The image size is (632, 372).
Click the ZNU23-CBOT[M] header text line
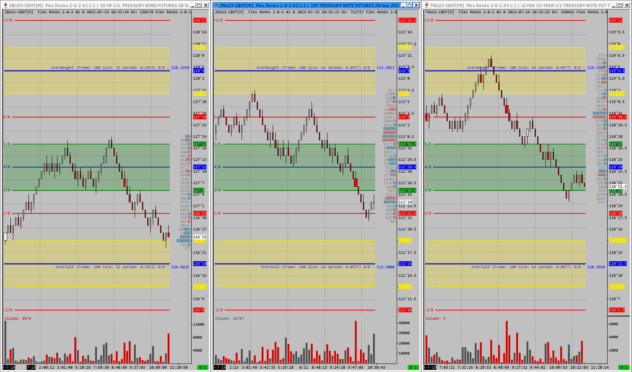click(305, 12)
